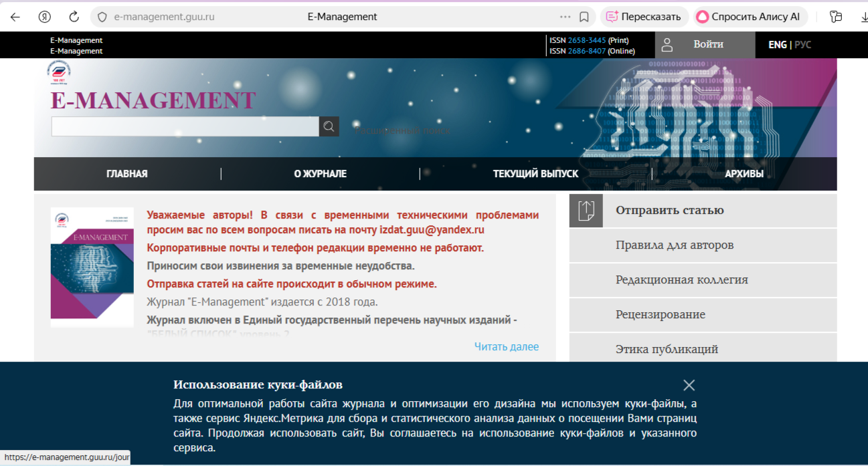Screen dimensions: 868x466
Task: Reload the page with the browser refresh icon
Action: coord(73,16)
